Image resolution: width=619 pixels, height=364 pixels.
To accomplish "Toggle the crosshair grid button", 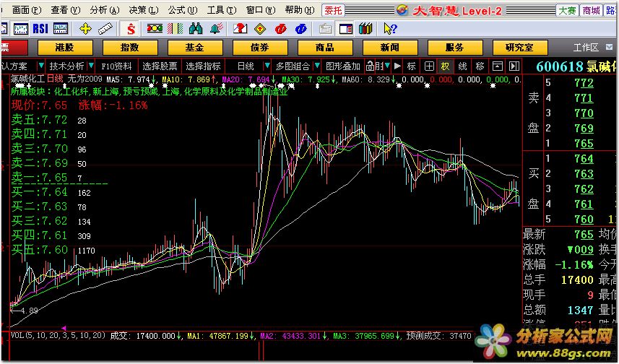I will pos(429,66).
